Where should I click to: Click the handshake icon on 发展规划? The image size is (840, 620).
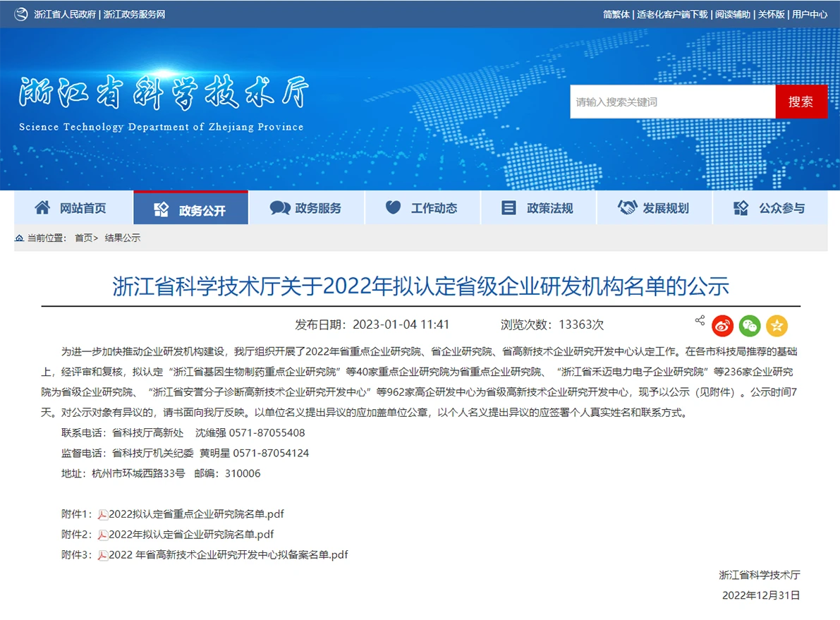tap(628, 207)
